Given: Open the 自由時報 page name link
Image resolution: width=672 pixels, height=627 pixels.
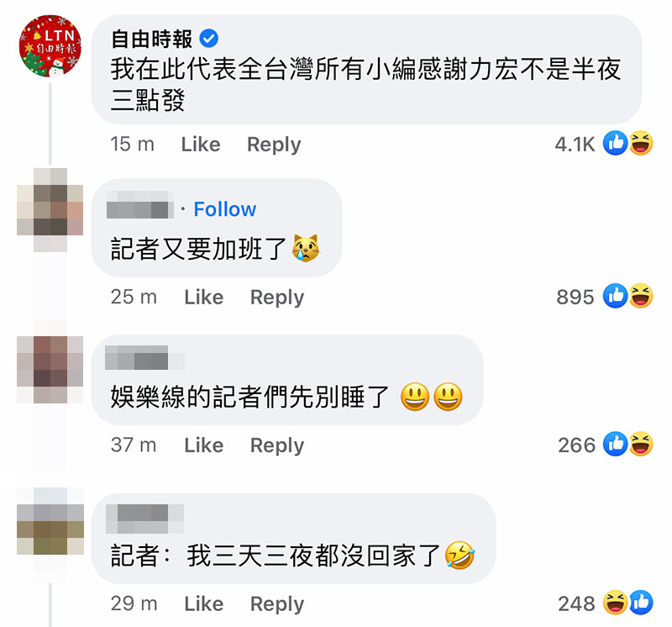Looking at the screenshot, I should [x=152, y=39].
